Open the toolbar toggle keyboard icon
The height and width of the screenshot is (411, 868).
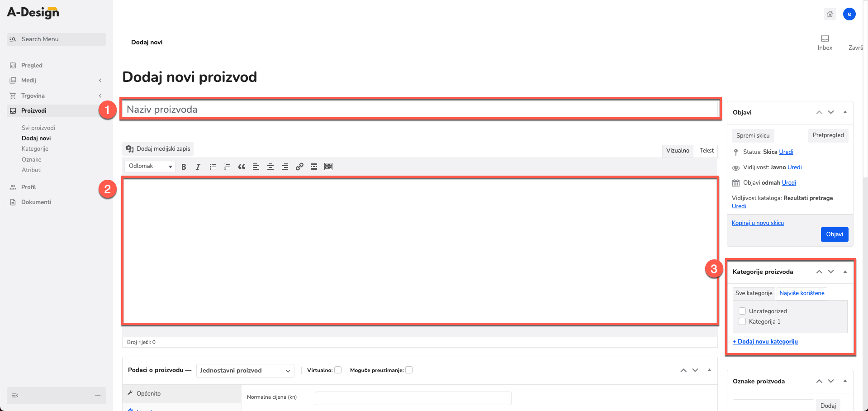tap(328, 167)
